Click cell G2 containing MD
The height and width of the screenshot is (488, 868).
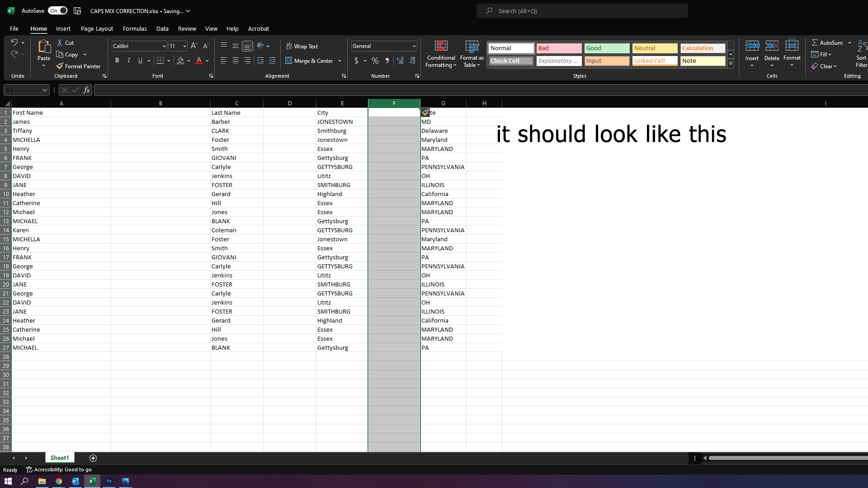(443, 122)
